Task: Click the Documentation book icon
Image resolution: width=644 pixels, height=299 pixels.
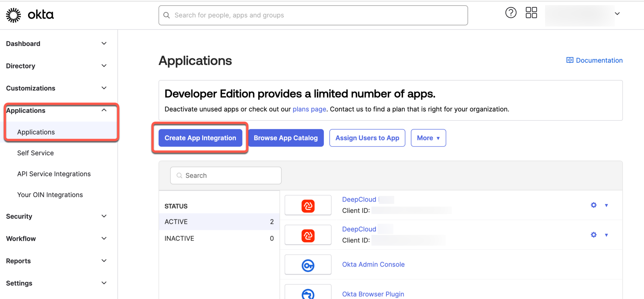Action: click(569, 60)
